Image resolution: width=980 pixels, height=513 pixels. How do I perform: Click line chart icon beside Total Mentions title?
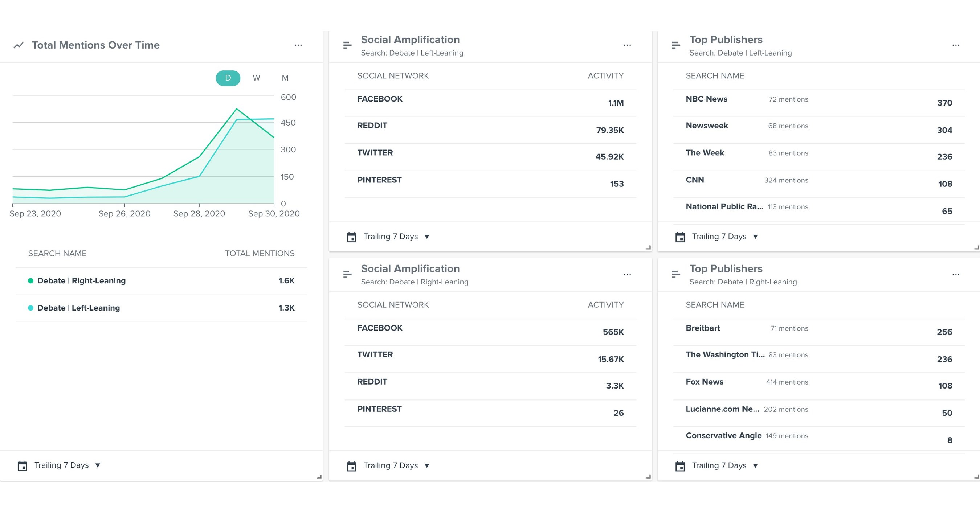click(x=18, y=45)
